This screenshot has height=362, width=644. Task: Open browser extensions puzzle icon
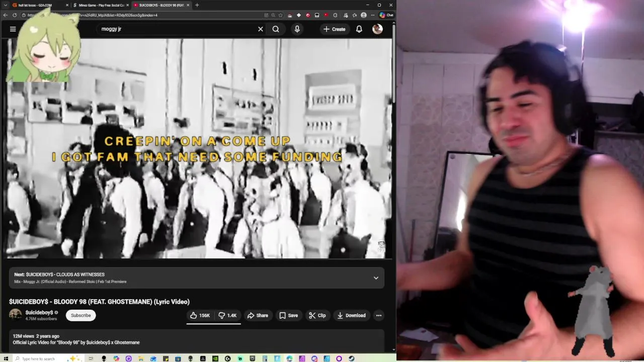pos(335,15)
